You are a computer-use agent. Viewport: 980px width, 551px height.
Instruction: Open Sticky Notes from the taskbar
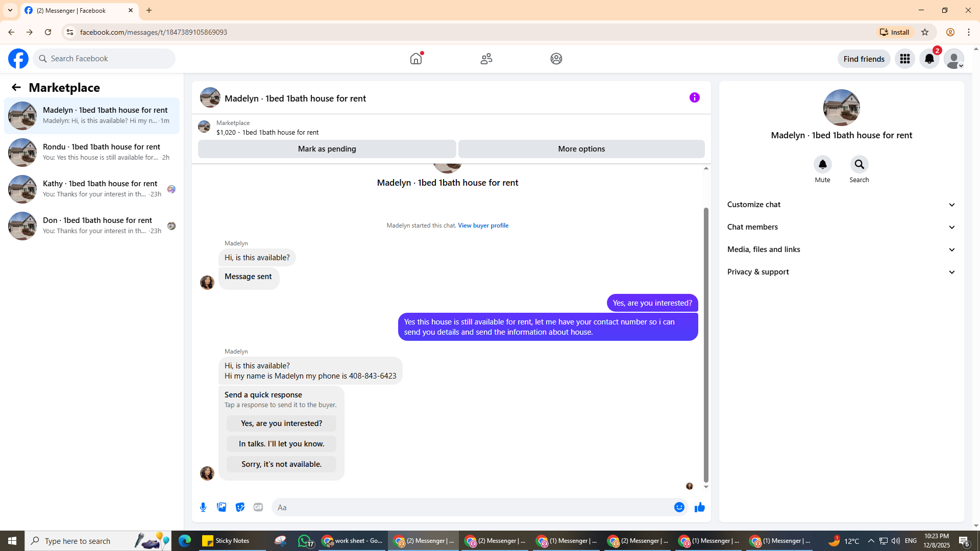232,541
